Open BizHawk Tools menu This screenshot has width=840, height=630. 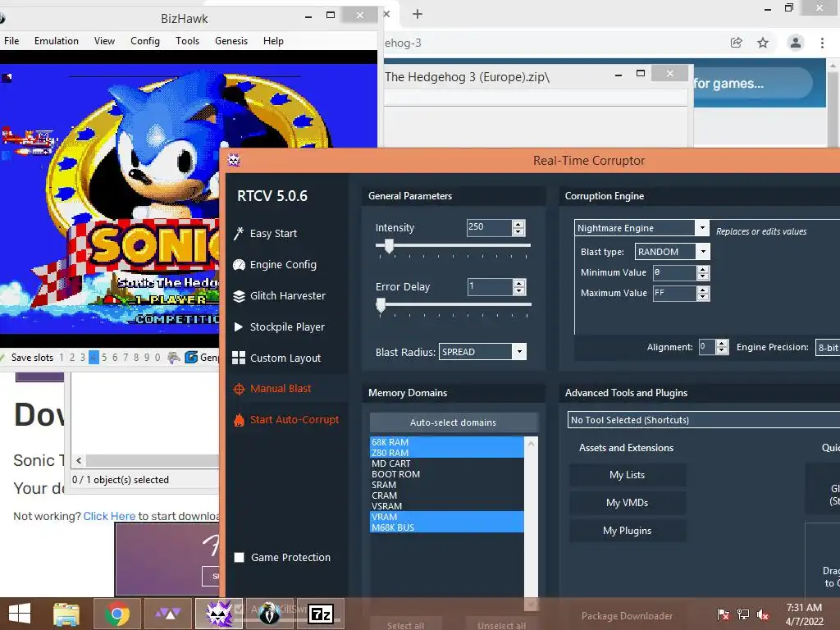click(188, 41)
